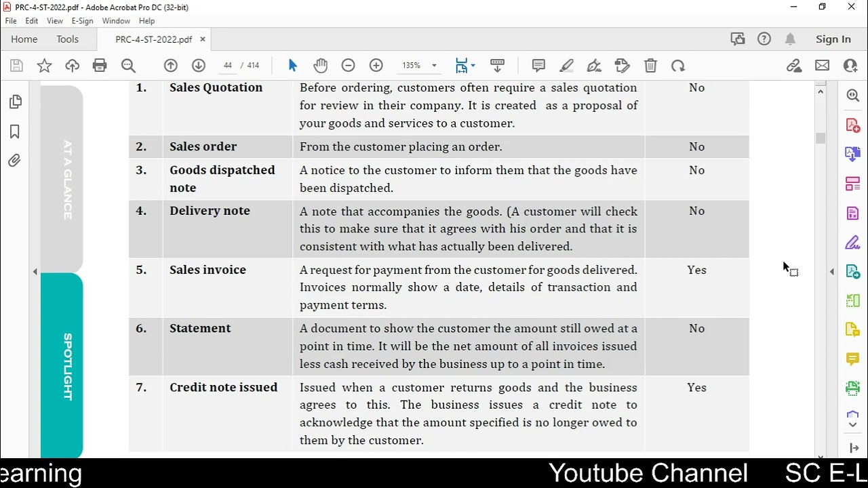Click 'No' in the Statement row

click(x=696, y=328)
